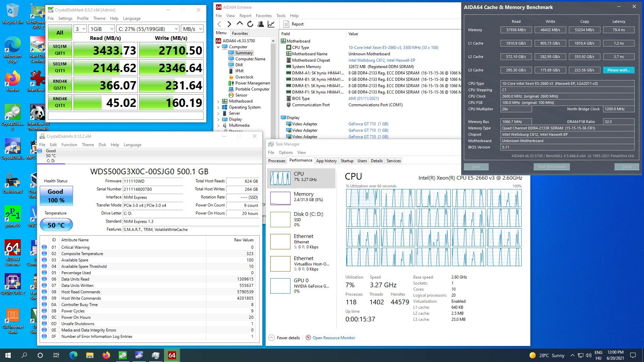644x362 pixels.
Task: Open unit dropdown MB/s
Action: 192,29
